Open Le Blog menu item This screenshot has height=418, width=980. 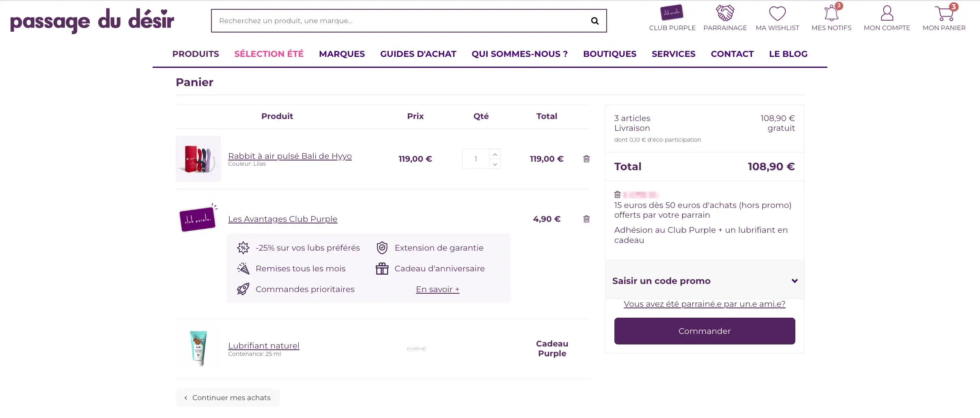[x=788, y=54]
